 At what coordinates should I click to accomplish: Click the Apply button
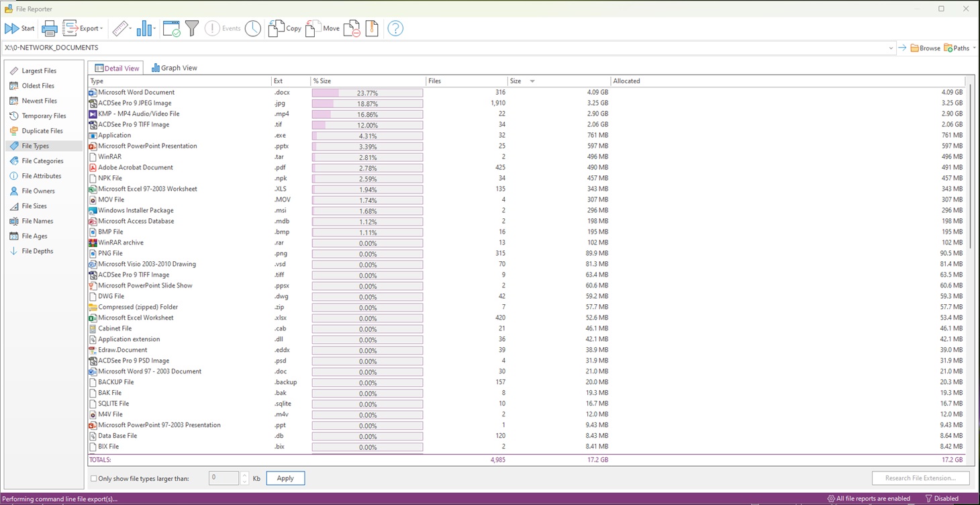(x=285, y=478)
